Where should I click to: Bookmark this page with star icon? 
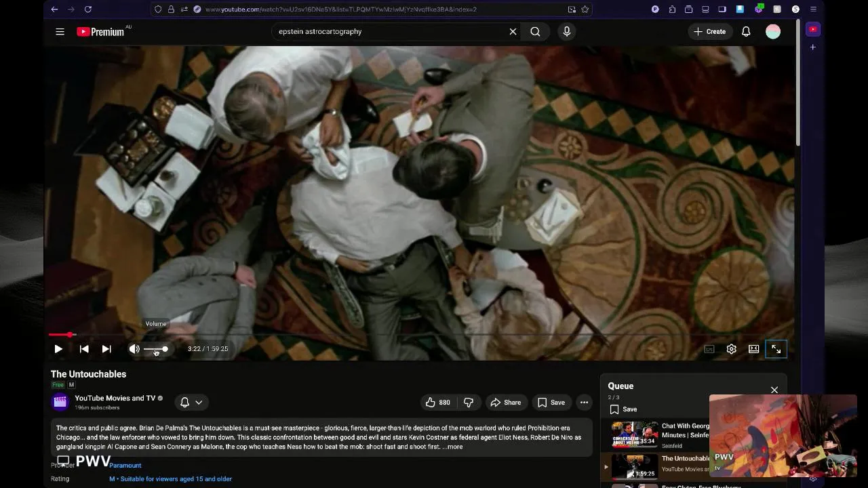pyautogui.click(x=585, y=9)
